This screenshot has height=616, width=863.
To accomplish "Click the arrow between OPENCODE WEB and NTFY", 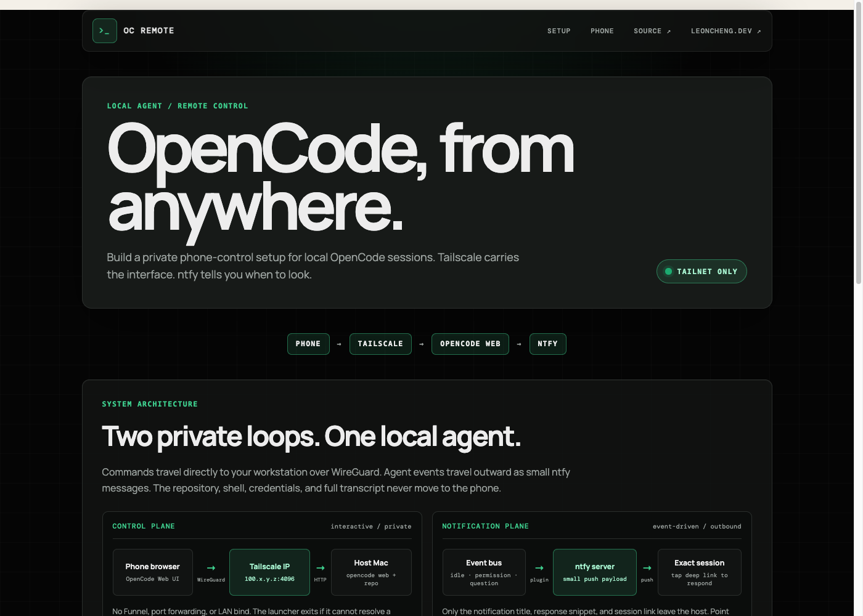I will [519, 344].
